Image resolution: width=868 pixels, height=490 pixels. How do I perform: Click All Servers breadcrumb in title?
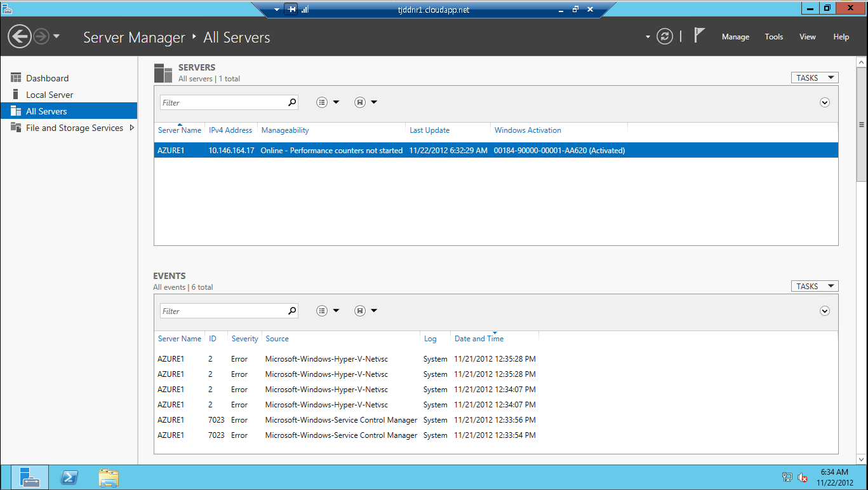point(236,37)
